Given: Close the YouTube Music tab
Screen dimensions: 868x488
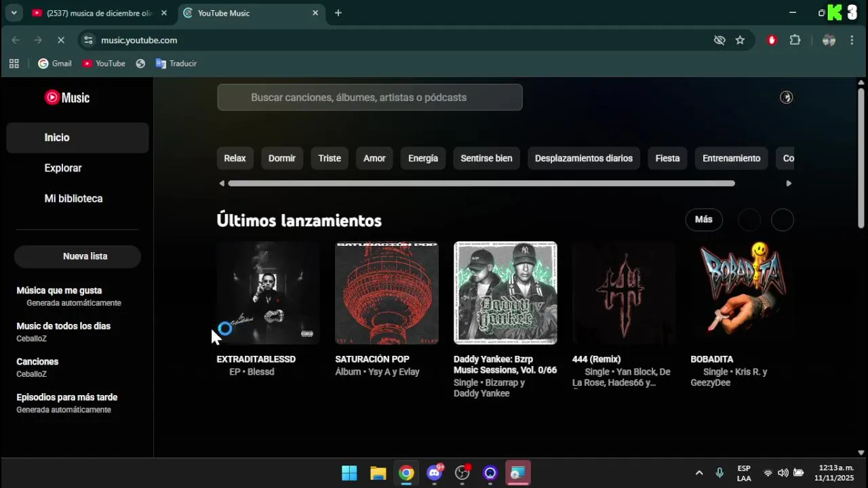Looking at the screenshot, I should (315, 13).
